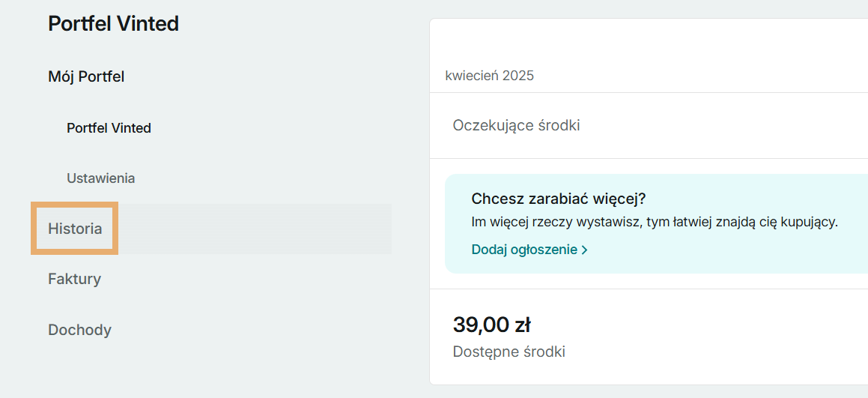Click the kwiecień 2025 month label
868x398 pixels.
tap(489, 76)
